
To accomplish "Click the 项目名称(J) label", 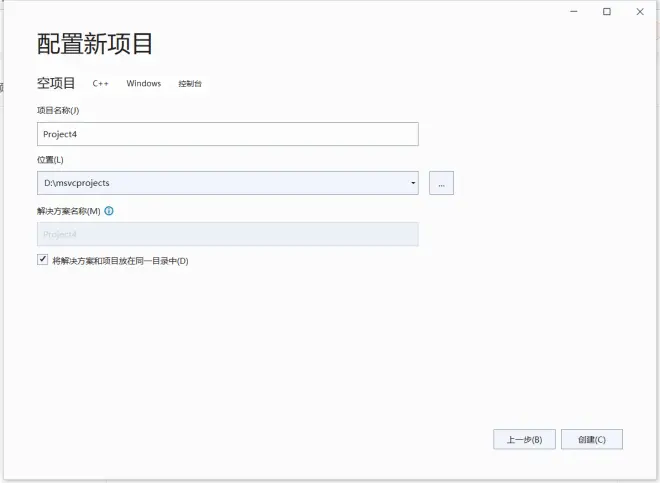I will click(x=58, y=111).
